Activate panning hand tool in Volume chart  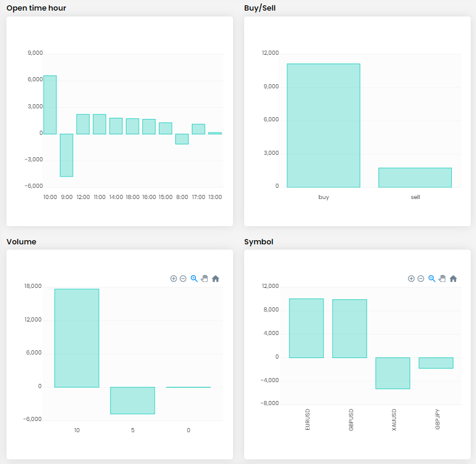coord(205,279)
